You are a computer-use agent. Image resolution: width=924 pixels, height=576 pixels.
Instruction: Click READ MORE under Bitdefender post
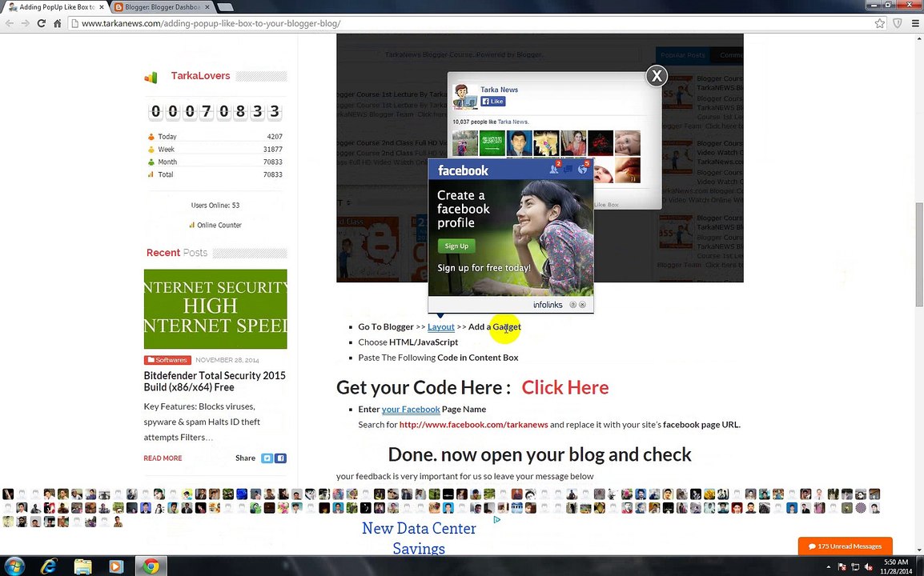163,458
